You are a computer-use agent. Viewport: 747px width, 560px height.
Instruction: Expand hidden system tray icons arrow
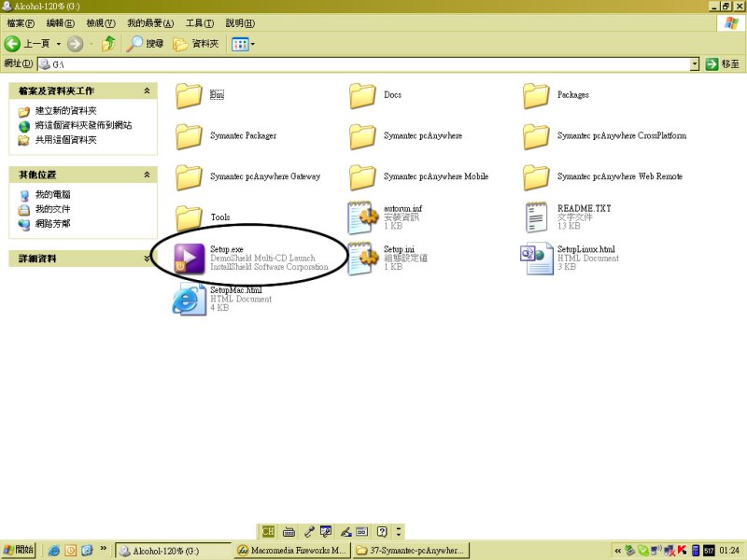618,551
